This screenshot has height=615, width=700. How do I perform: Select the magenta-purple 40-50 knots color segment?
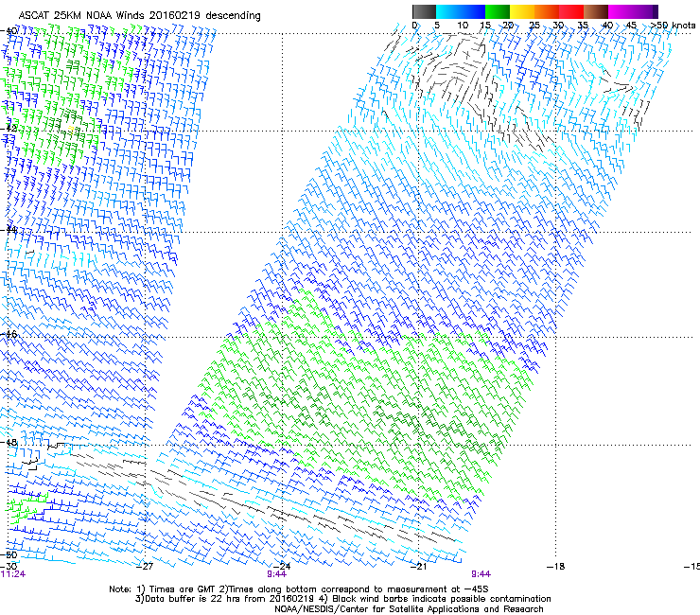coord(633,11)
